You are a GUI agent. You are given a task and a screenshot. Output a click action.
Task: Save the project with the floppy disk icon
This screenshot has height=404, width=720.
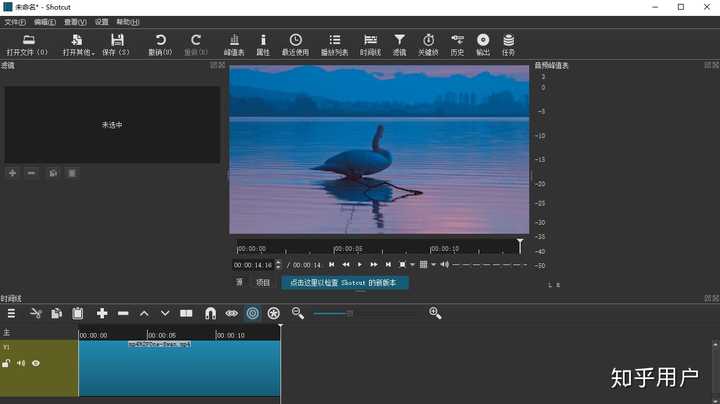[117, 45]
